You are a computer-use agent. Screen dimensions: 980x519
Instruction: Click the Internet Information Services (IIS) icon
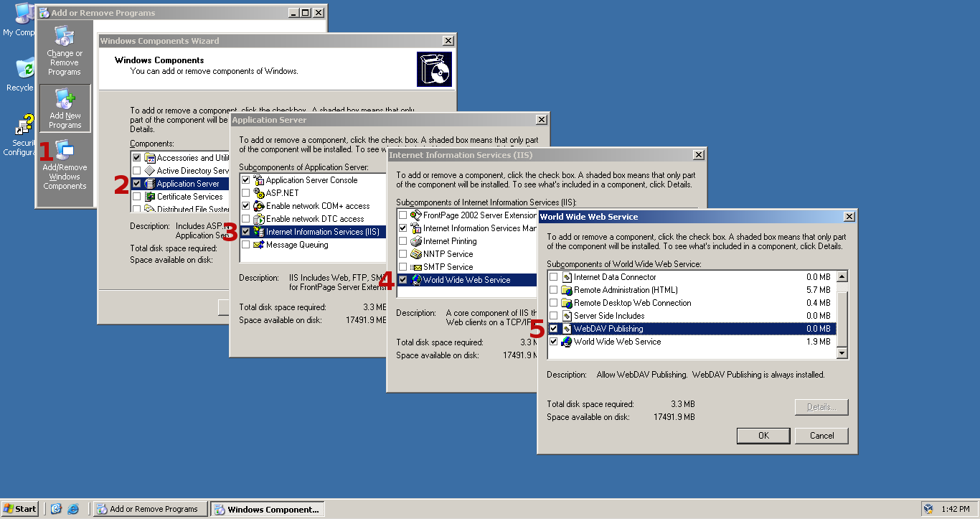point(259,232)
